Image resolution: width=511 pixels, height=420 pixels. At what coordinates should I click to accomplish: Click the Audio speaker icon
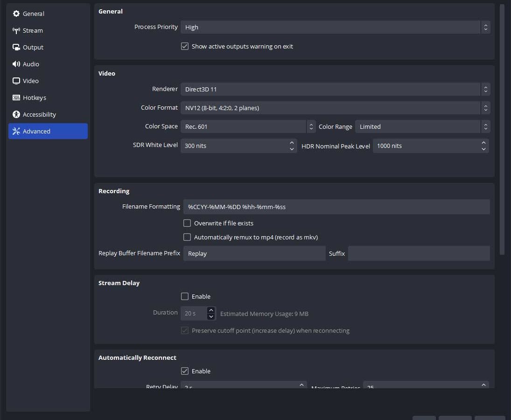16,64
